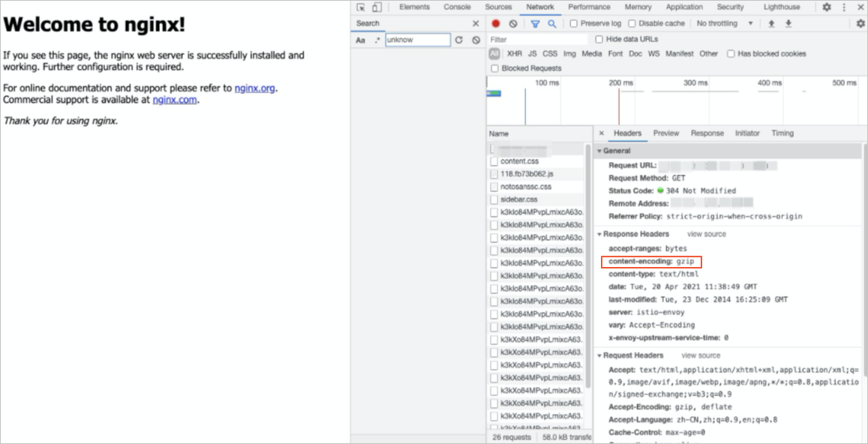Filter requests by Doc
Viewport: 868px width, 444px height.
(x=635, y=54)
